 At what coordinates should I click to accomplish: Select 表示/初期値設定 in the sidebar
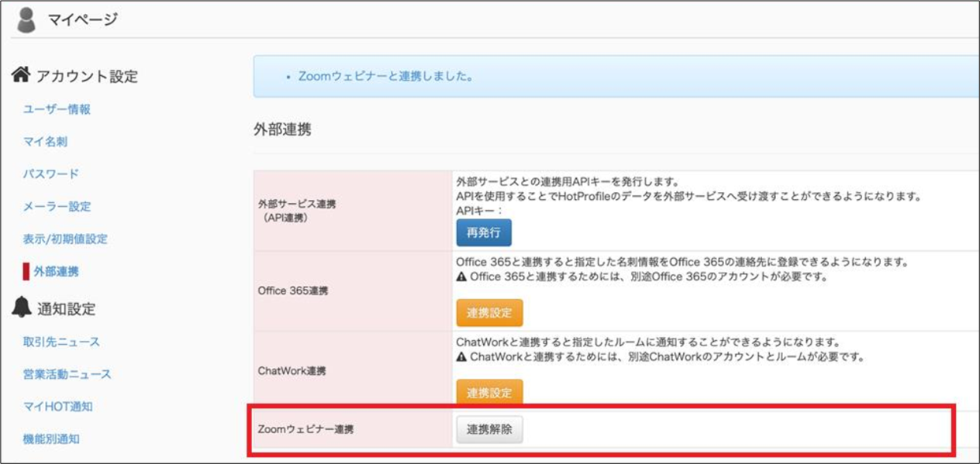pos(65,239)
